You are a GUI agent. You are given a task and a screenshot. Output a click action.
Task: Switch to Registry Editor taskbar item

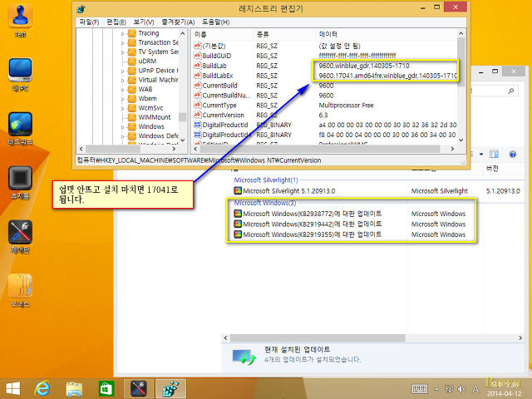pos(170,389)
